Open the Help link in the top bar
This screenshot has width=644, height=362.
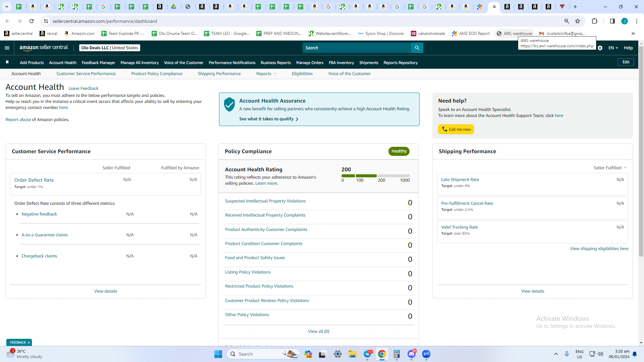pos(628,48)
